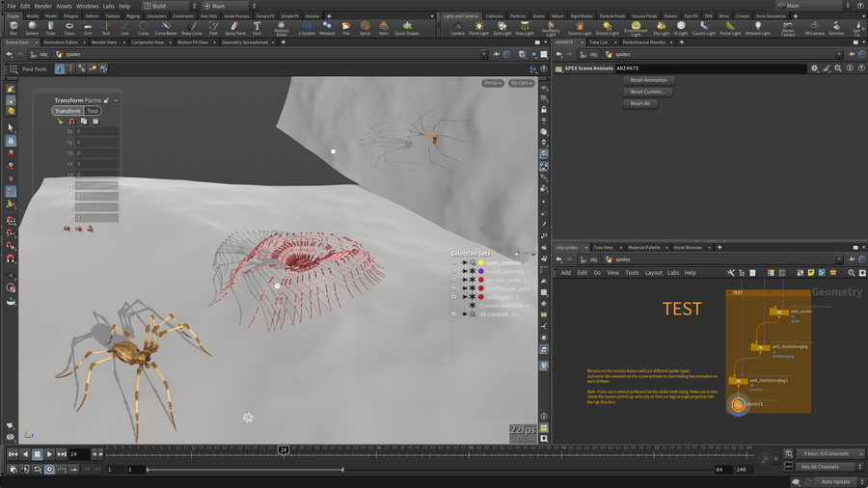This screenshot has height=488, width=868.
Task: Click the Reset Custom... button
Action: click(648, 92)
